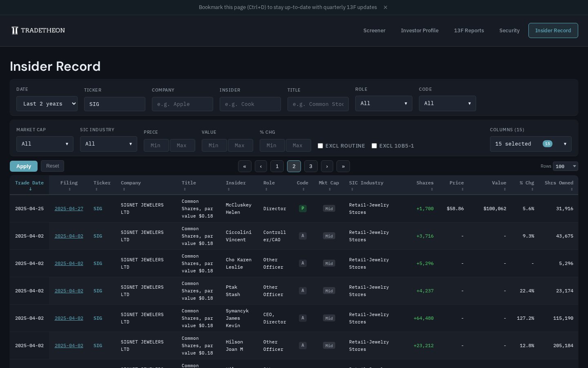This screenshot has width=588, height=368.
Task: Sort by Shares column arrows
Action: 432,189
